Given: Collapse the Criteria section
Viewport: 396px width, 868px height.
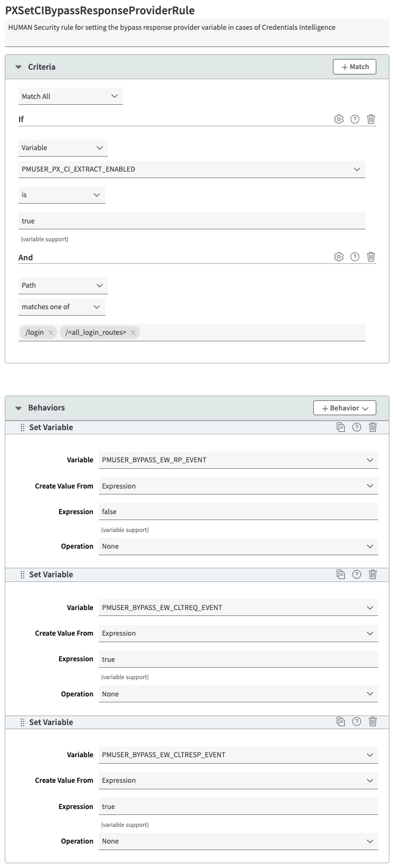Looking at the screenshot, I should click(x=18, y=67).
